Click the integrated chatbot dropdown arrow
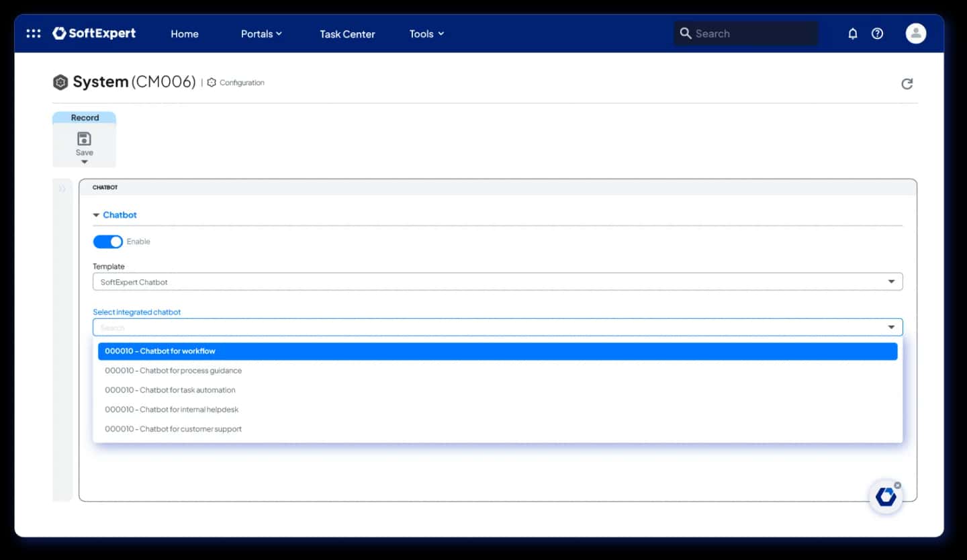Screen dimensions: 967x560 (891, 328)
